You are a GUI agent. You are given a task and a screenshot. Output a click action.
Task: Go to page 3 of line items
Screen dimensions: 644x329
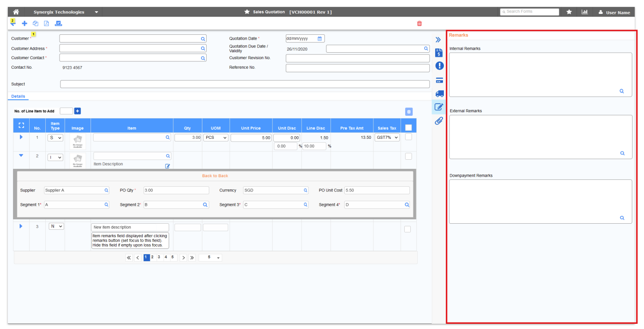tap(159, 257)
